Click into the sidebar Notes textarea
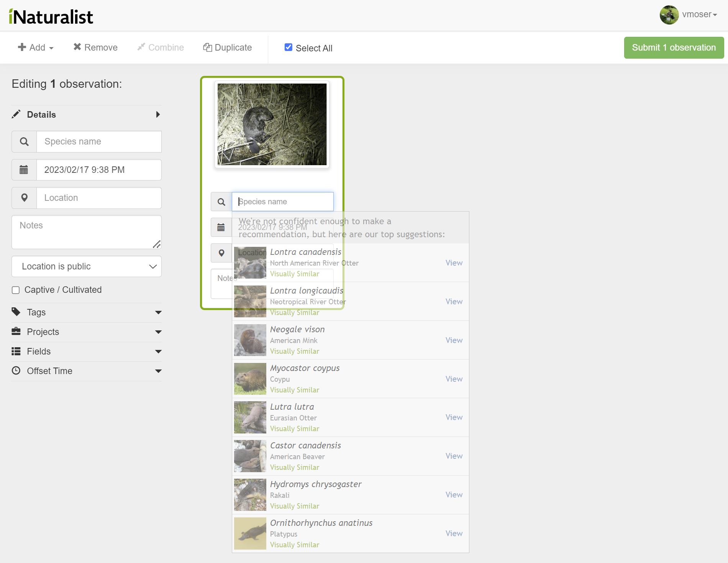The height and width of the screenshot is (563, 728). (x=87, y=232)
